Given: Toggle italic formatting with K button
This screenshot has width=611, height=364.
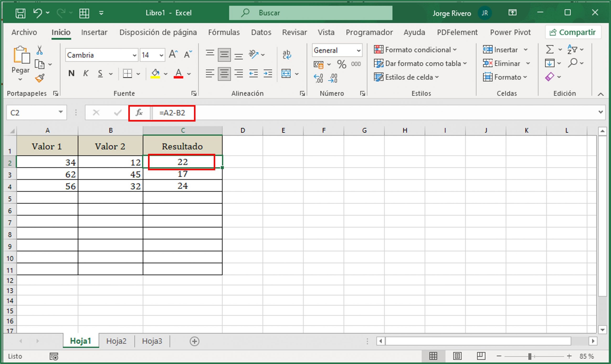Looking at the screenshot, I should pos(86,73).
